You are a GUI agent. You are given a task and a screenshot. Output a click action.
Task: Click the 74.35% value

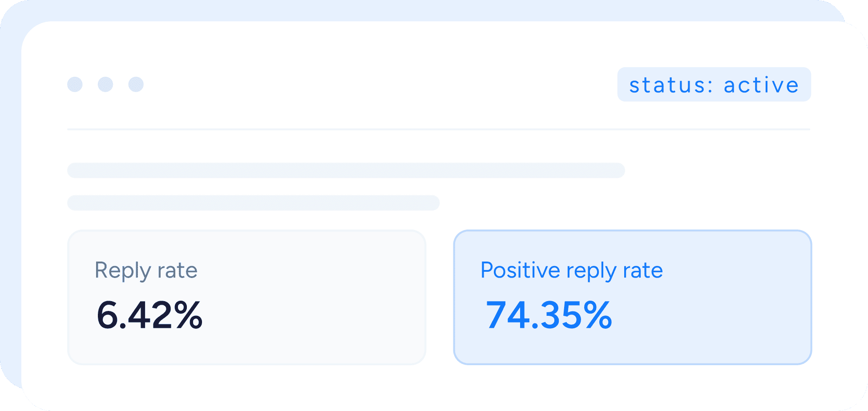pyautogui.click(x=549, y=315)
